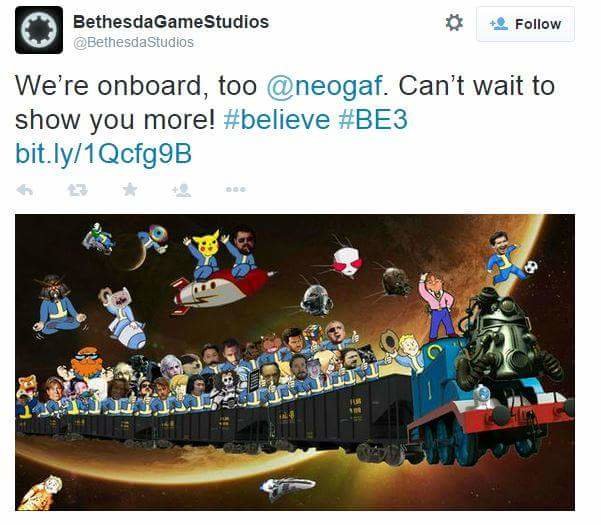Viewport: 601px width, 525px height.
Task: Click the BethesdaGameStudios display name
Action: click(171, 21)
